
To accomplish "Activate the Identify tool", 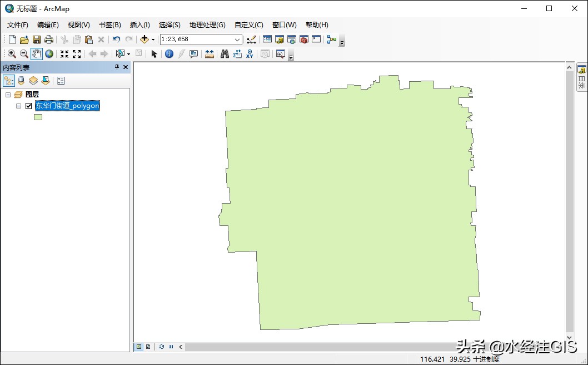I will pos(169,54).
